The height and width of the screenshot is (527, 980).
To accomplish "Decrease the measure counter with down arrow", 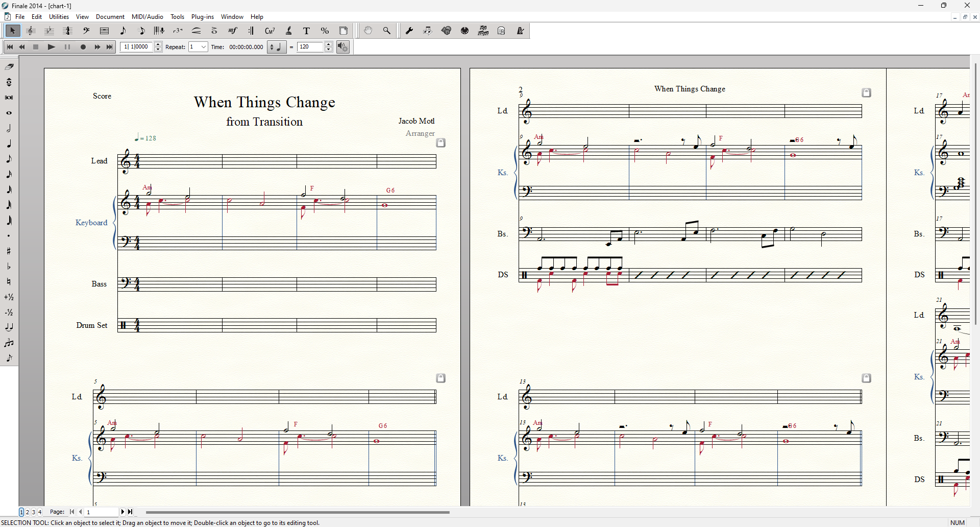I will (158, 50).
